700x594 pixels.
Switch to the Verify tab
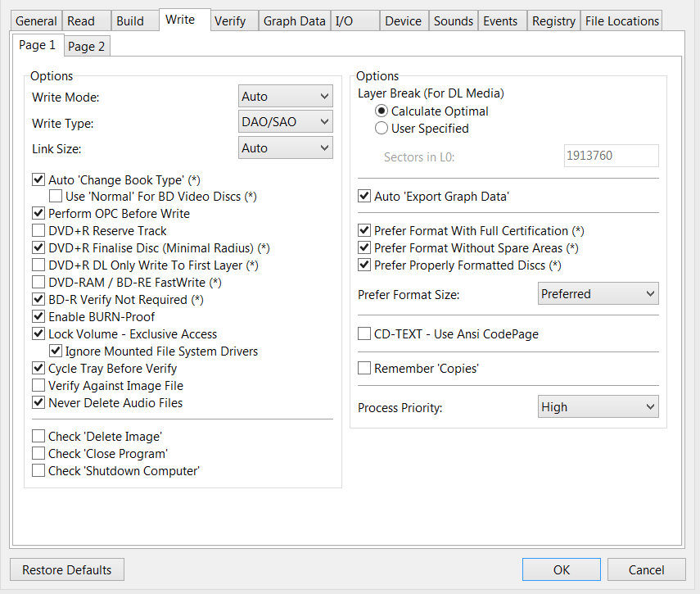[230, 21]
